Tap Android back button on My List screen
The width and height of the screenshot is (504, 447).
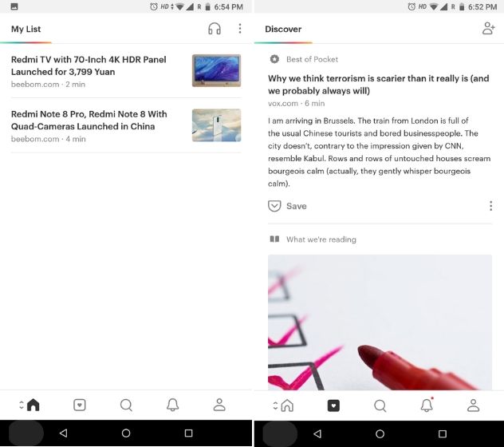tap(63, 433)
